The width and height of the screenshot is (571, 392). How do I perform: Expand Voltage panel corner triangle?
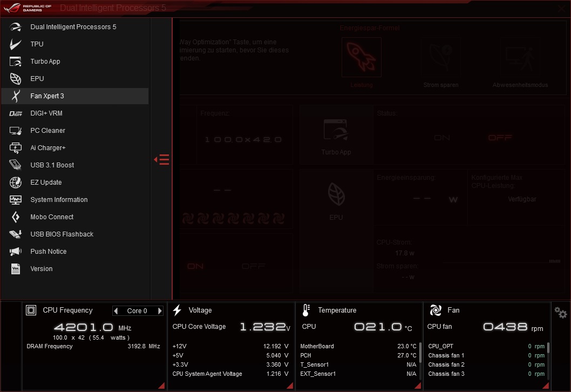[x=290, y=386]
